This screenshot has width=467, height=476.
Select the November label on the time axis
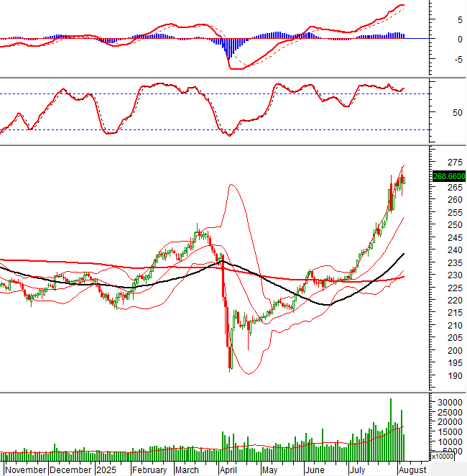click(x=26, y=470)
